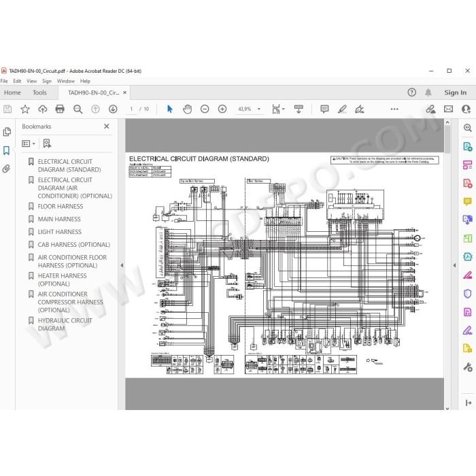The image size is (476, 476).
Task: Go to next page arrow
Action: 113,109
